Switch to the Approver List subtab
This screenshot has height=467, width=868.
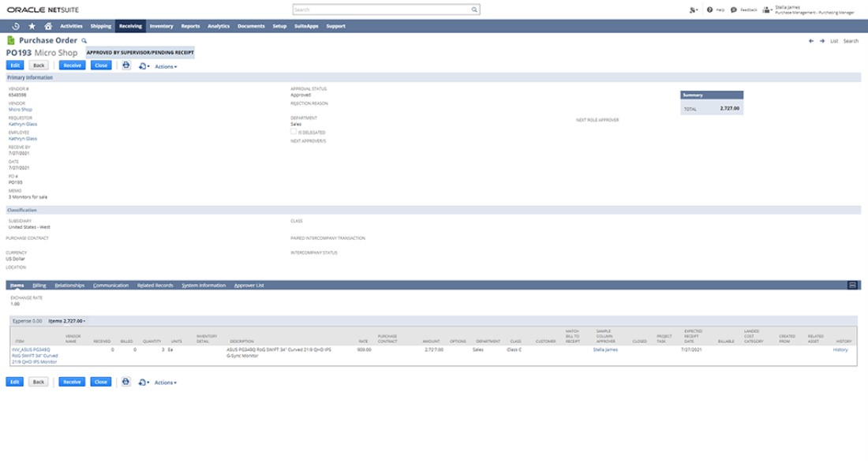pos(249,285)
